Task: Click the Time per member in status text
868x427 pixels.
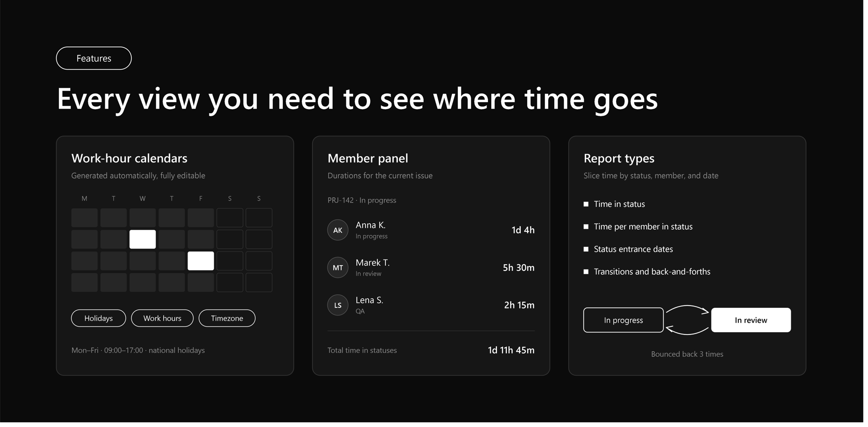Action: (x=643, y=227)
